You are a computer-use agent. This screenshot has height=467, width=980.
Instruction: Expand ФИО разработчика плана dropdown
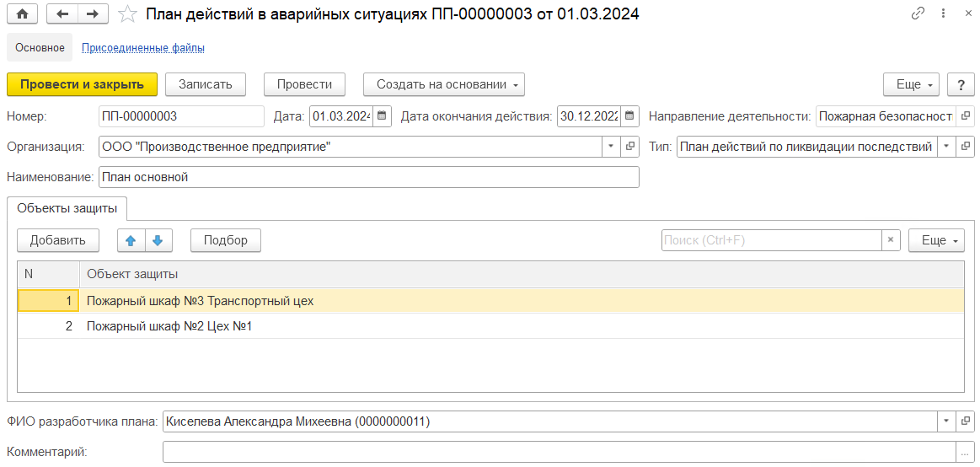pos(946,421)
